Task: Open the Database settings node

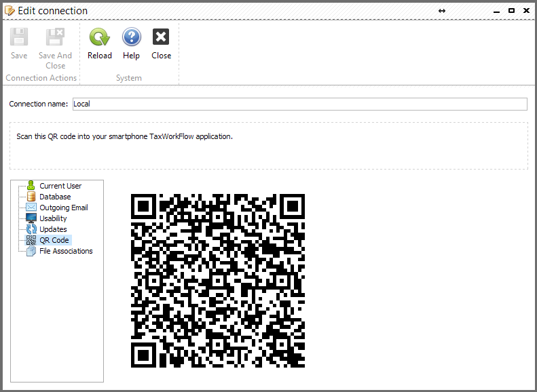Action: pos(55,197)
